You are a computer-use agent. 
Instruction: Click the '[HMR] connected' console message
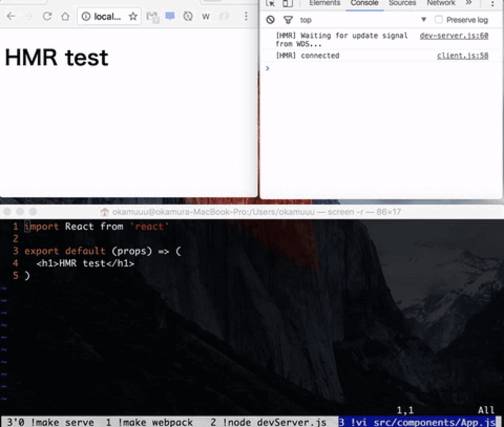307,56
